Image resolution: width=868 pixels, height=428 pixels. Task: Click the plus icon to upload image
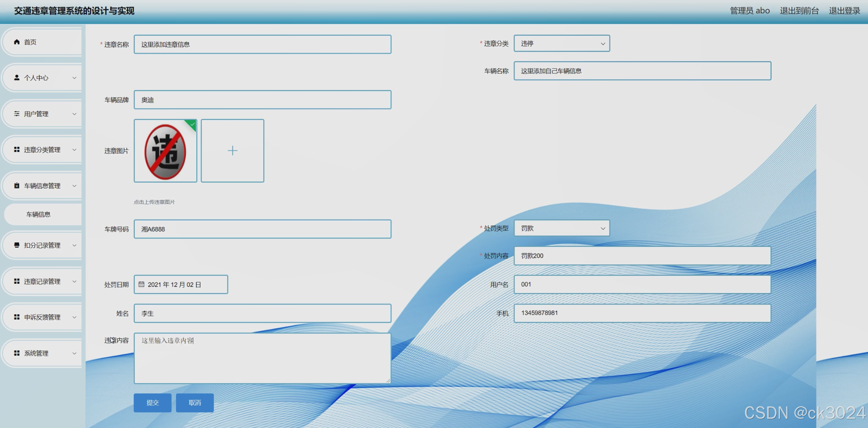[x=232, y=151]
